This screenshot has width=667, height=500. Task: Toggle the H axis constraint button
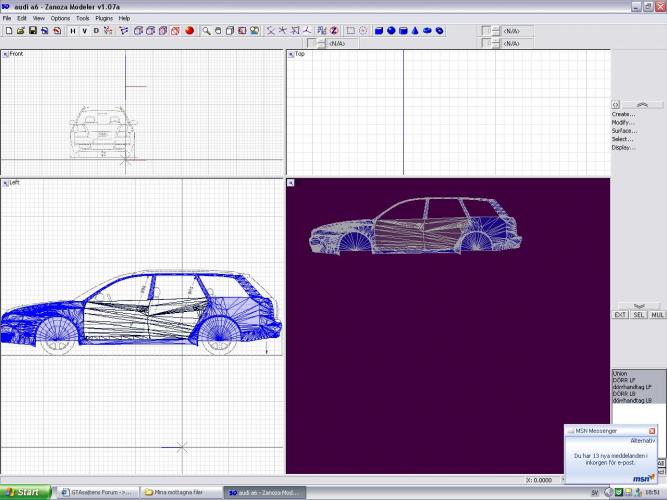pyautogui.click(x=73, y=31)
